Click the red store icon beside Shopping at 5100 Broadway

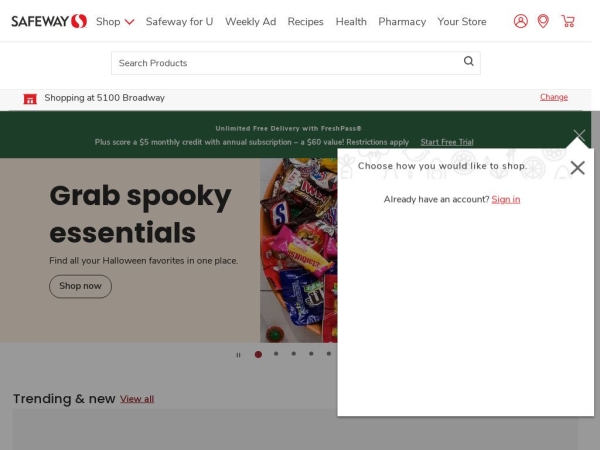(30, 99)
